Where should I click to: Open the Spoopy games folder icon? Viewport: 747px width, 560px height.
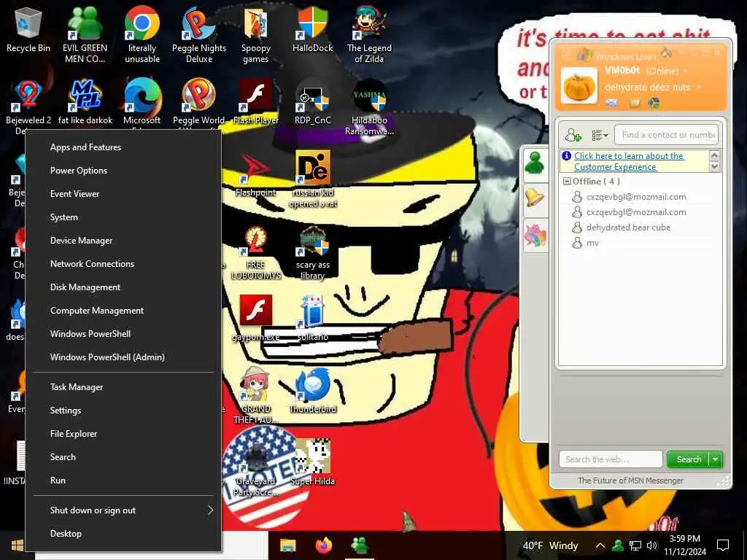(x=256, y=35)
